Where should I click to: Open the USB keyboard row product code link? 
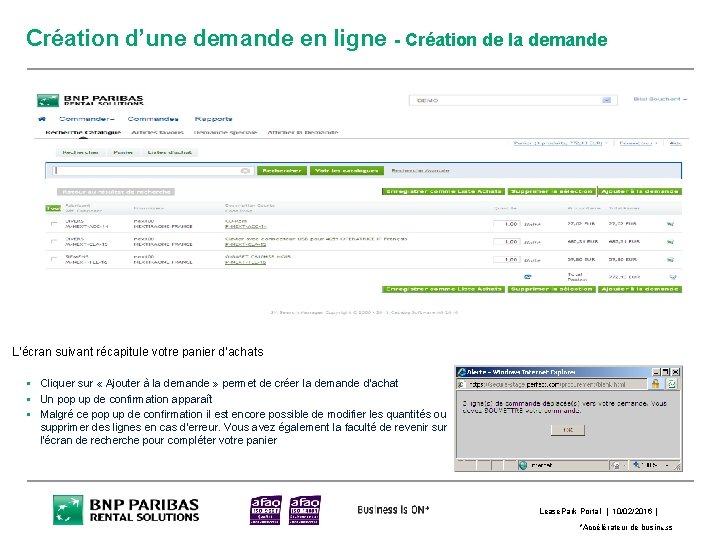[245, 244]
